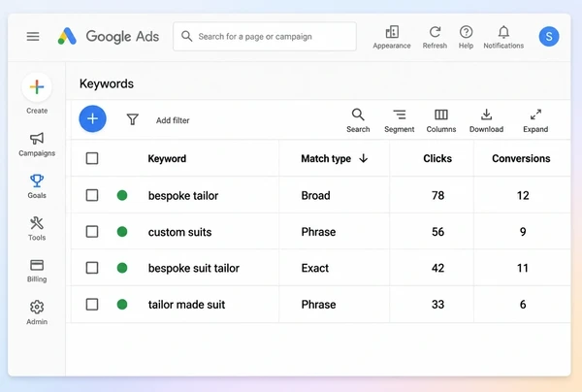The width and height of the screenshot is (582, 392).
Task: Open the custom suits keyword
Action: tap(179, 232)
